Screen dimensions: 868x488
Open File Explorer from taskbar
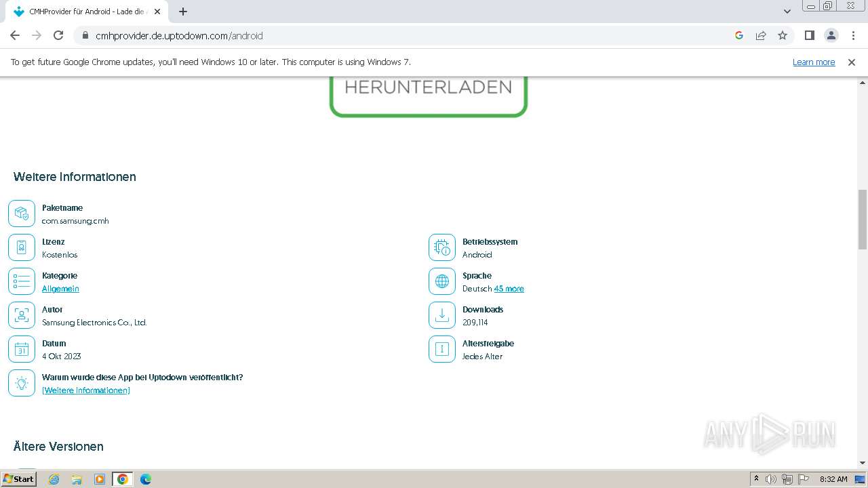pyautogui.click(x=77, y=479)
